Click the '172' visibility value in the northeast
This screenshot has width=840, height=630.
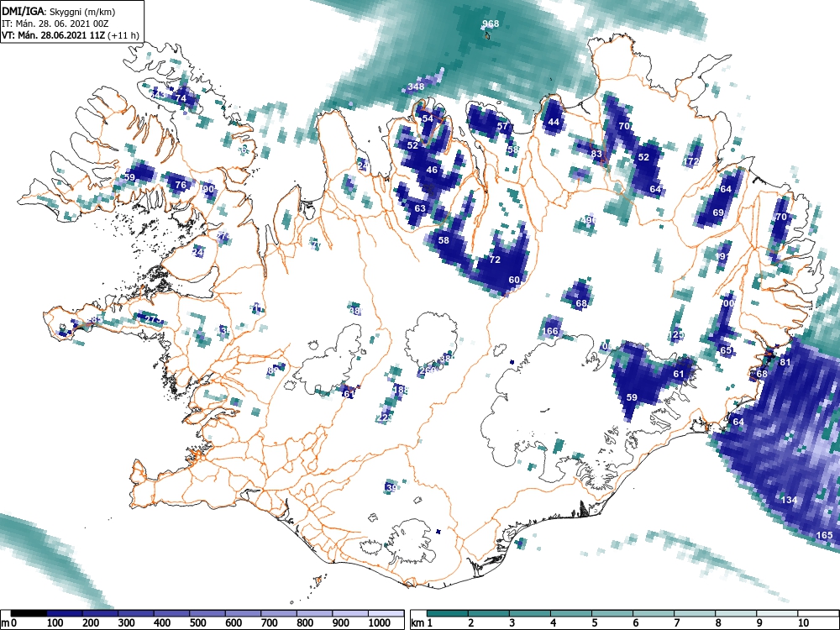click(691, 161)
